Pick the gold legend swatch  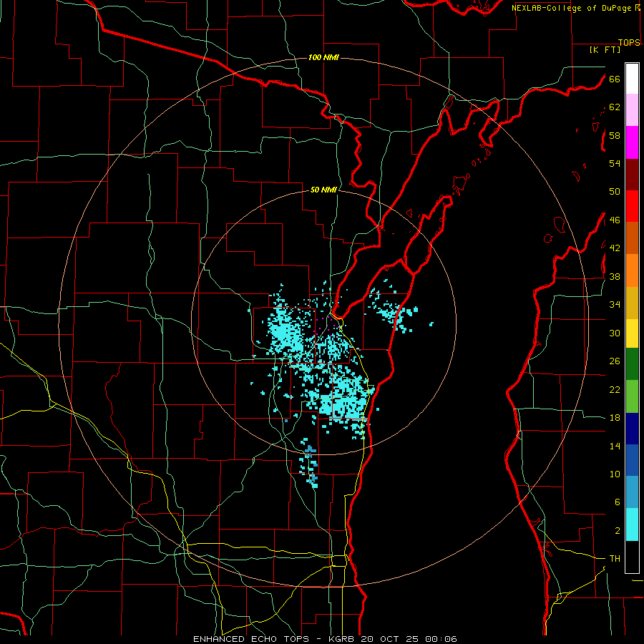pos(632,303)
